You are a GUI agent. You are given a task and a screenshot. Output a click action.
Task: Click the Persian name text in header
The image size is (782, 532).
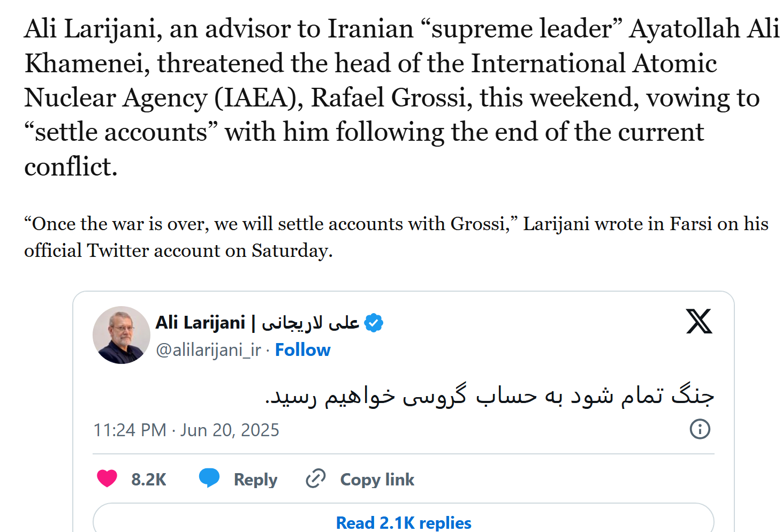pyautogui.click(x=310, y=323)
